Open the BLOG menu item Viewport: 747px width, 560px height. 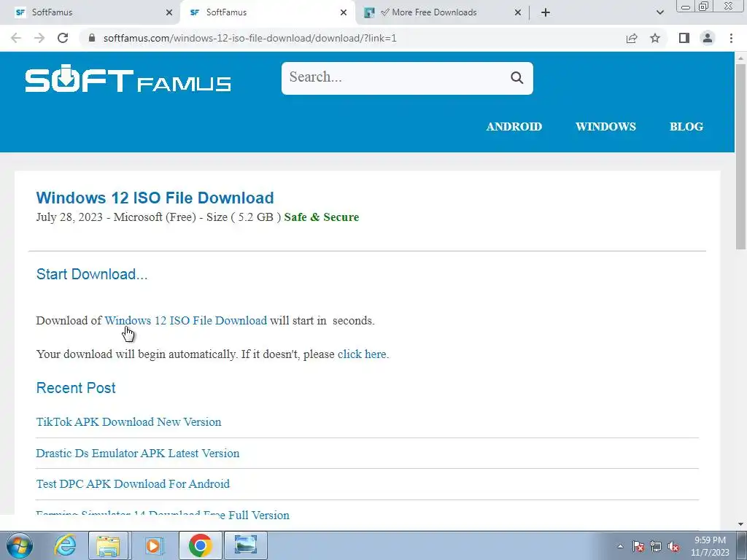pyautogui.click(x=686, y=127)
